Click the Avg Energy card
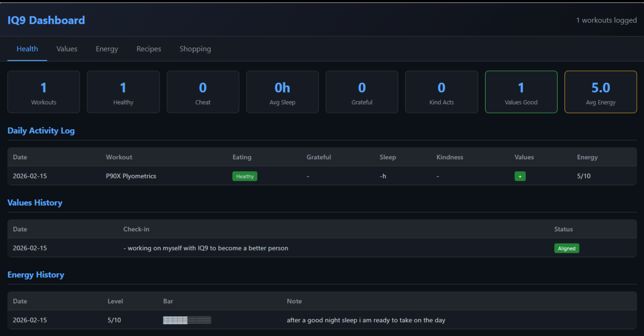The image size is (644, 336). (601, 92)
